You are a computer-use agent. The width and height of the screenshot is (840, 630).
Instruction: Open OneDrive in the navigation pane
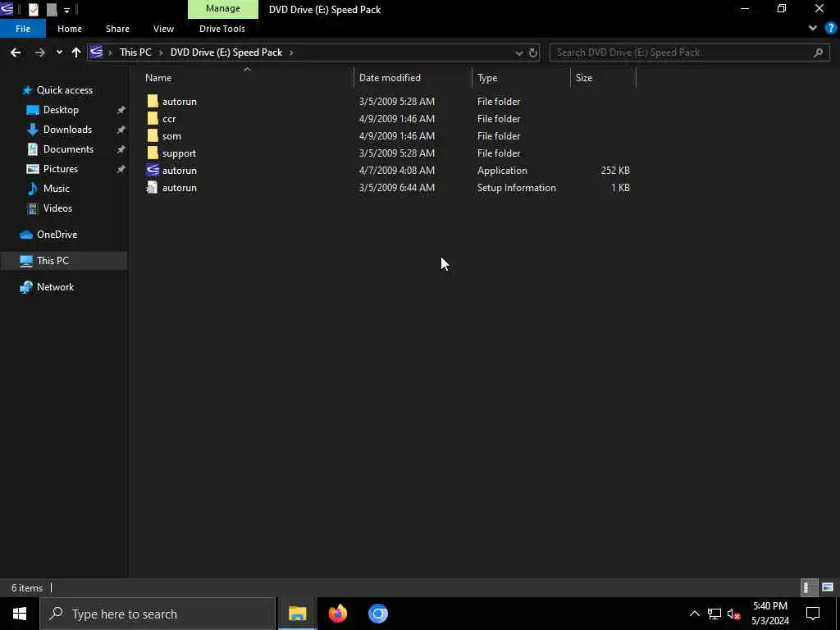[x=57, y=235]
